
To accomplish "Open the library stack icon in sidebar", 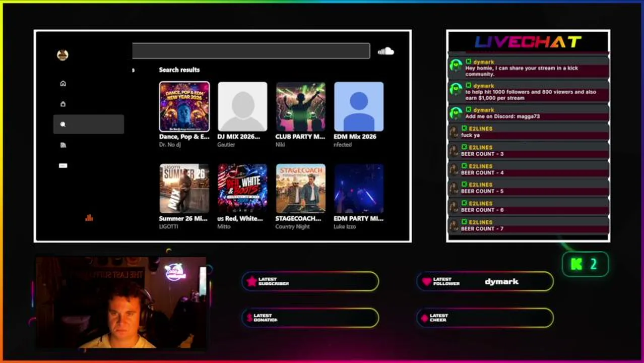I will 63,145.
